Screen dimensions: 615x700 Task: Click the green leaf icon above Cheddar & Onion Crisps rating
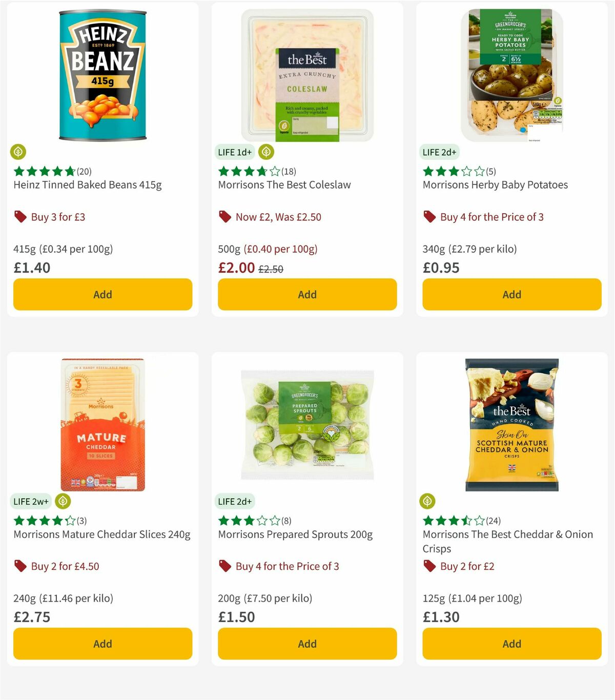point(428,501)
